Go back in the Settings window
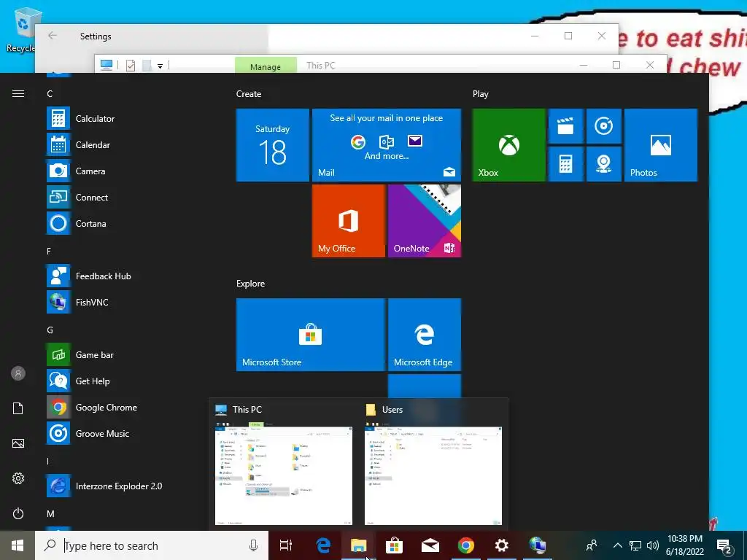 pyautogui.click(x=53, y=36)
